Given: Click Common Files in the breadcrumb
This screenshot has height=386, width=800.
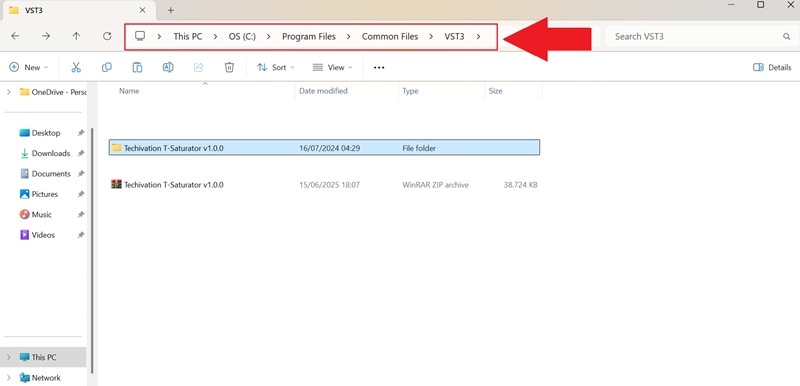Looking at the screenshot, I should [390, 37].
